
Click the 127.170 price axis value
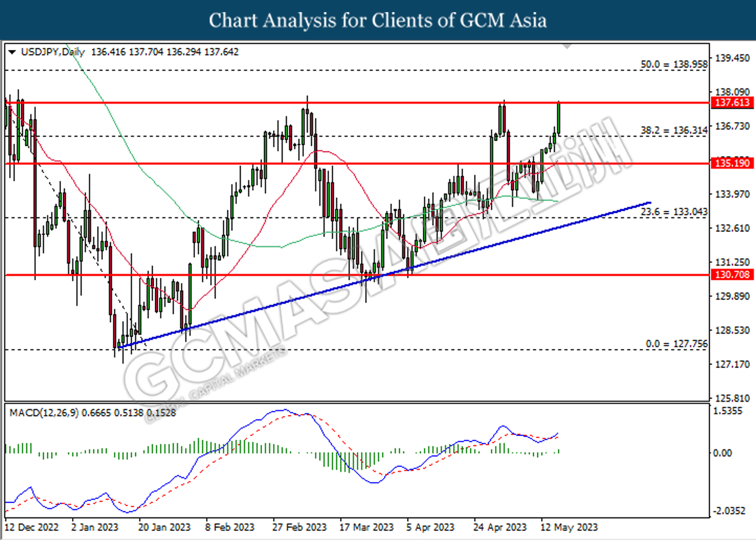click(732, 364)
